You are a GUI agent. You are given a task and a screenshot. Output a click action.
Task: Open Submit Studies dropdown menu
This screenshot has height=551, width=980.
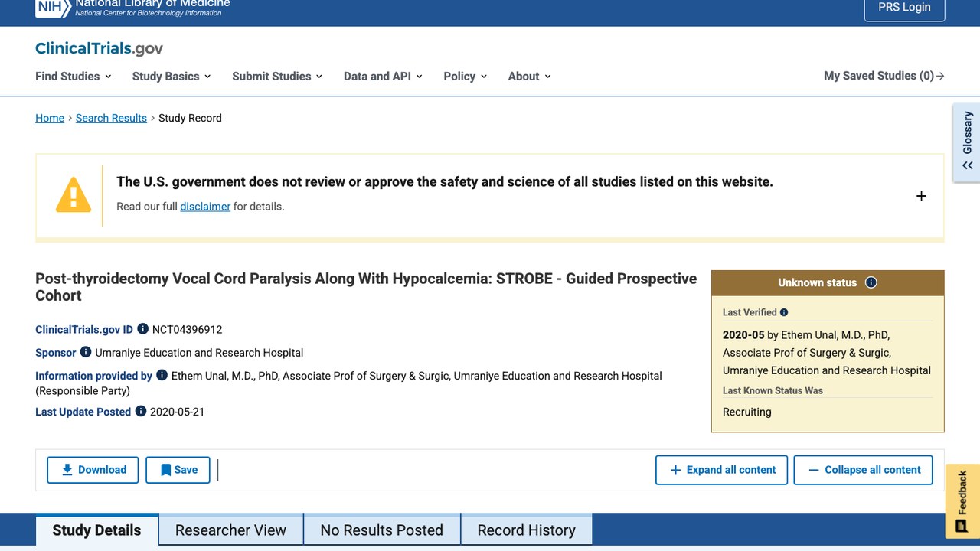click(277, 76)
